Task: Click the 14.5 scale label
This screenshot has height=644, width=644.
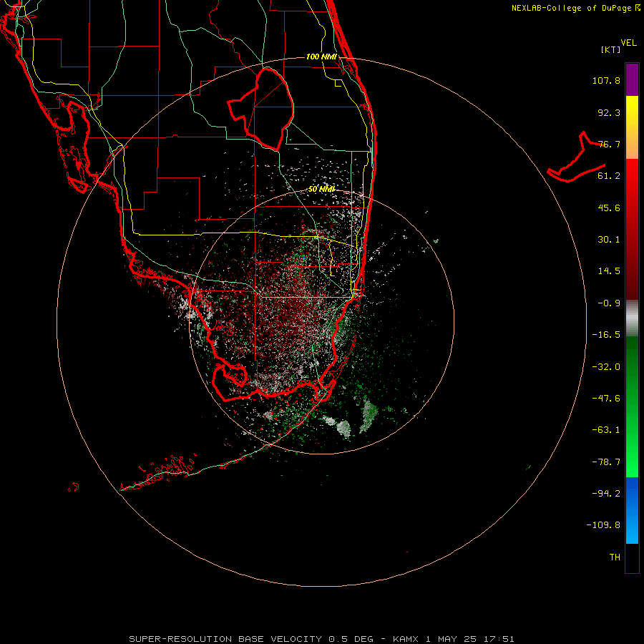Action: point(609,271)
